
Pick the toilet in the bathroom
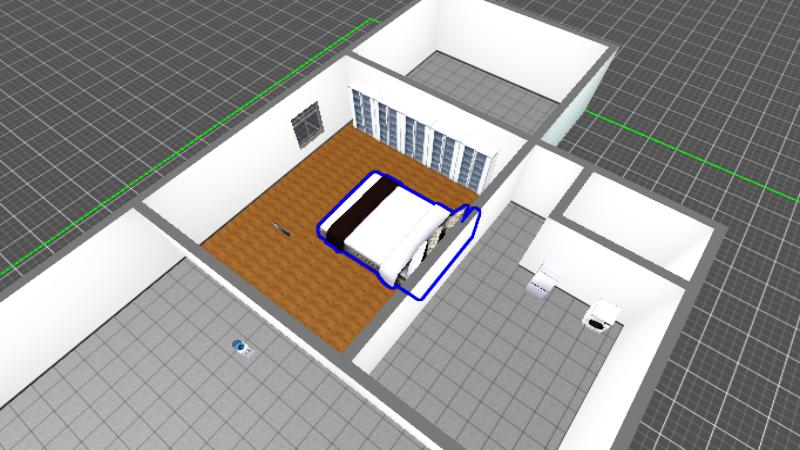(546, 276)
